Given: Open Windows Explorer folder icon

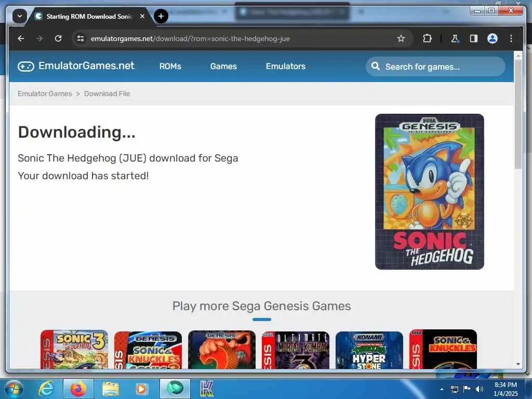Looking at the screenshot, I should (111, 389).
